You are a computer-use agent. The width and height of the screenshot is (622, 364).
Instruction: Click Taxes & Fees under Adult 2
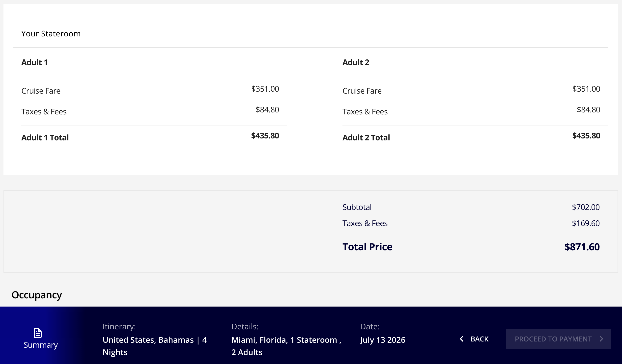coord(365,111)
